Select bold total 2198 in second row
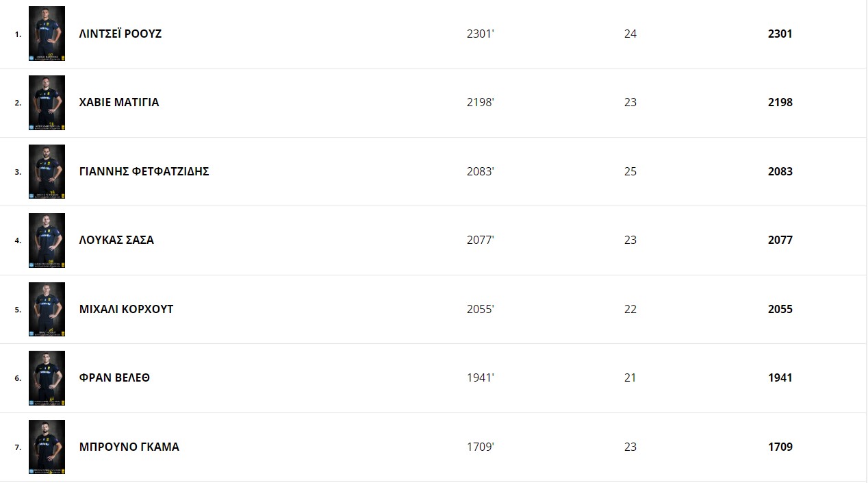 click(780, 102)
